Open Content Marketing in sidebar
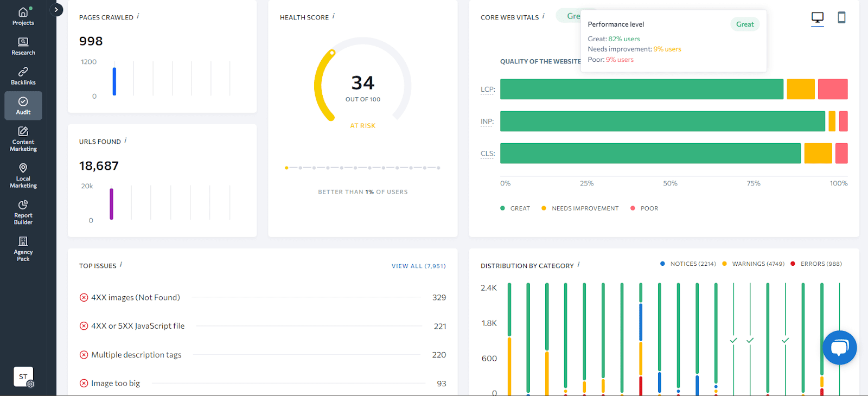This screenshot has height=396, width=868. coord(23,139)
